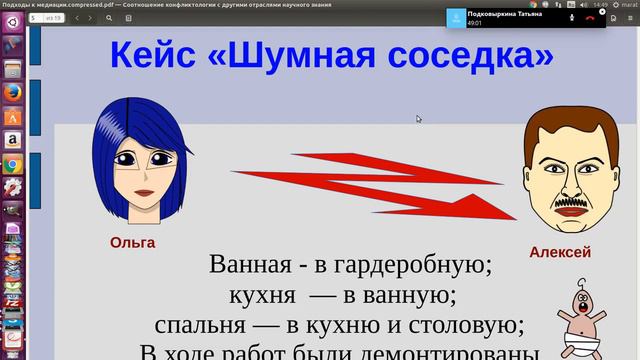Viewport: 640px width, 360px height.
Task: Open the viewer hamburger menu
Action: (630, 18)
